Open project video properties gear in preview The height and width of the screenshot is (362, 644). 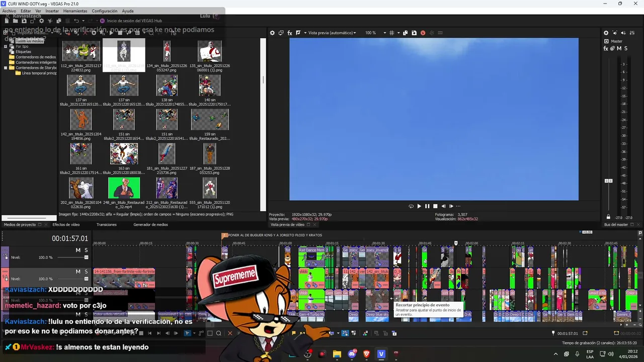pos(272,33)
